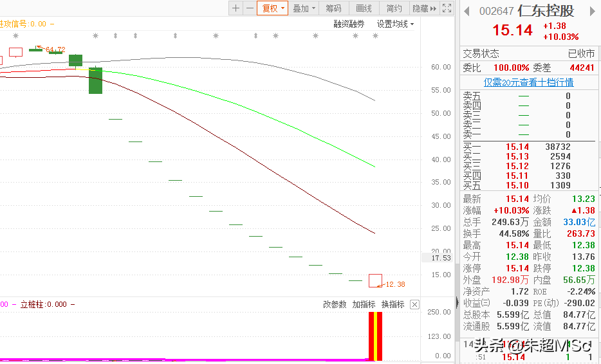Click 融资融券 label

tap(349, 24)
